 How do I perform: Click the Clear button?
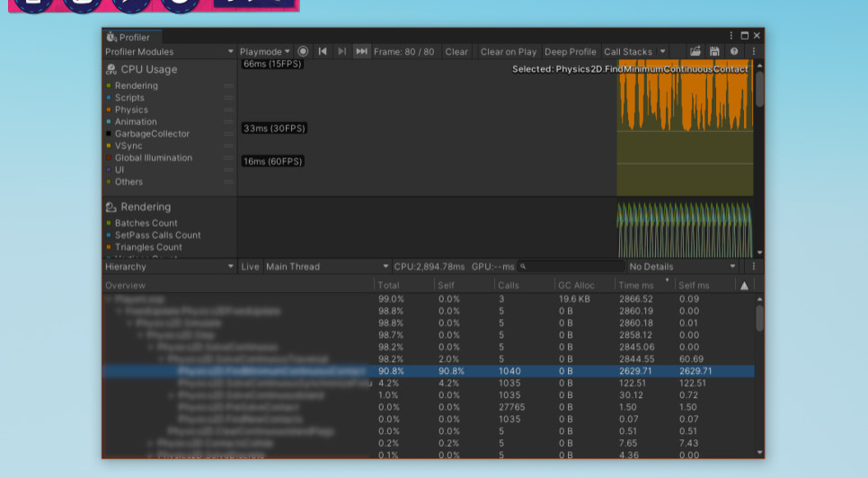click(456, 51)
